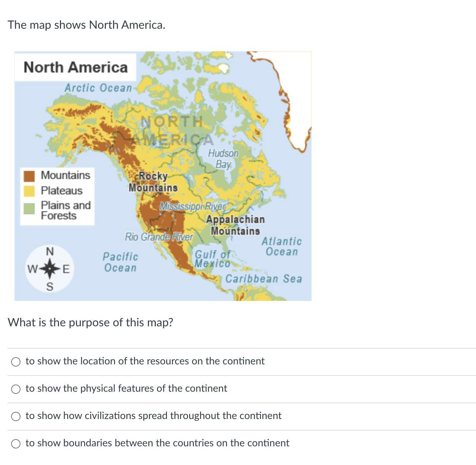
Task: Select 'location of the resources' radio option
Action: pos(16,362)
